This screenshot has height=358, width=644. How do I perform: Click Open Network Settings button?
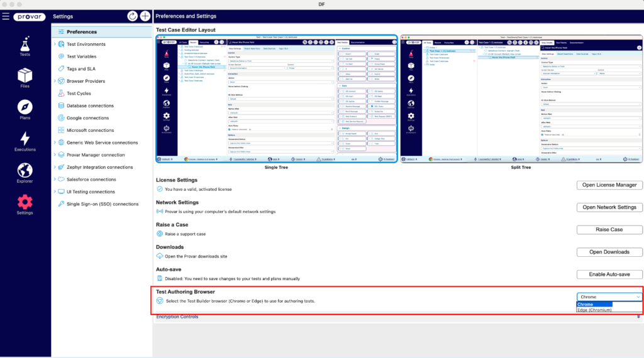(x=609, y=207)
